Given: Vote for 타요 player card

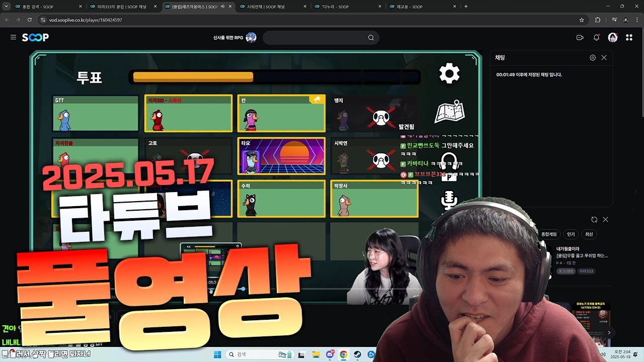Looking at the screenshot, I should click(281, 156).
